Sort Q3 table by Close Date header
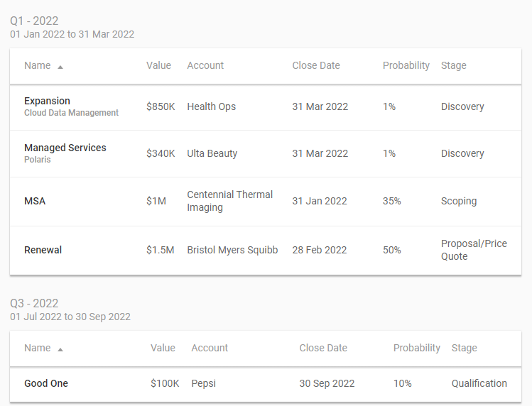Image resolution: width=532 pixels, height=406 pixels. point(323,348)
